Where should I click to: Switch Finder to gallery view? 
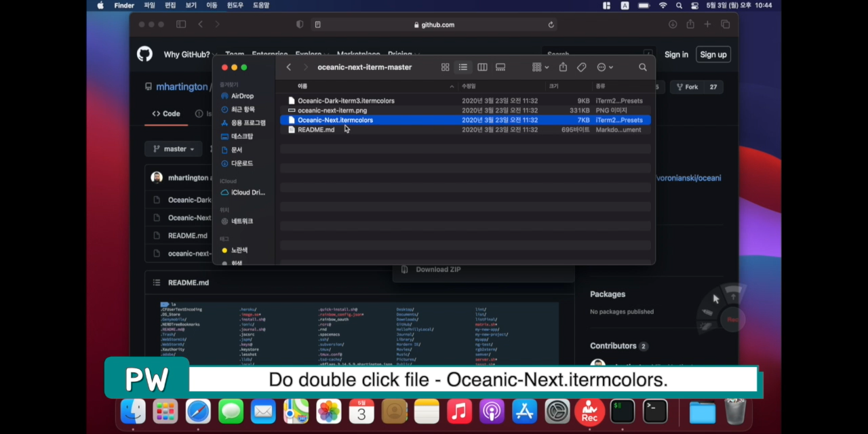point(500,67)
